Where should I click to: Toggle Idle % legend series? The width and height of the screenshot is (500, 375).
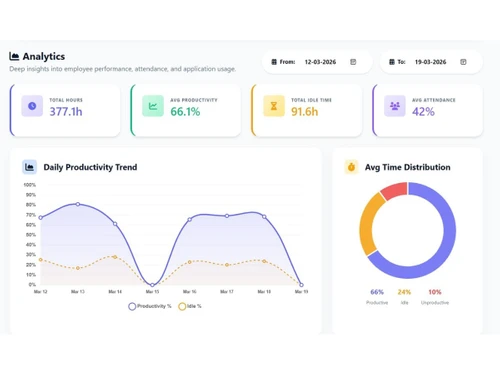[x=190, y=306]
